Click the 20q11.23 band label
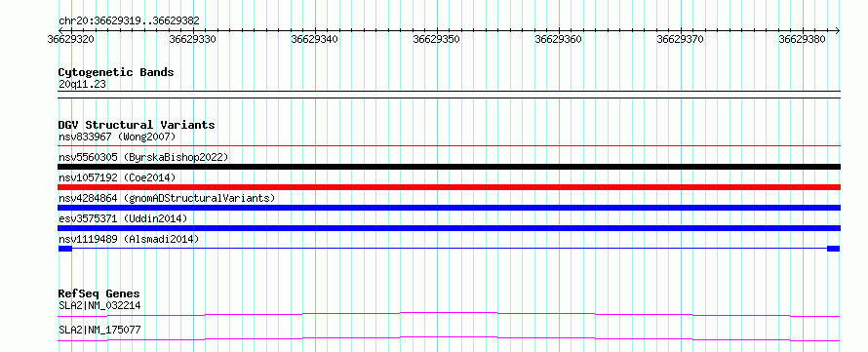The image size is (868, 352). click(82, 85)
